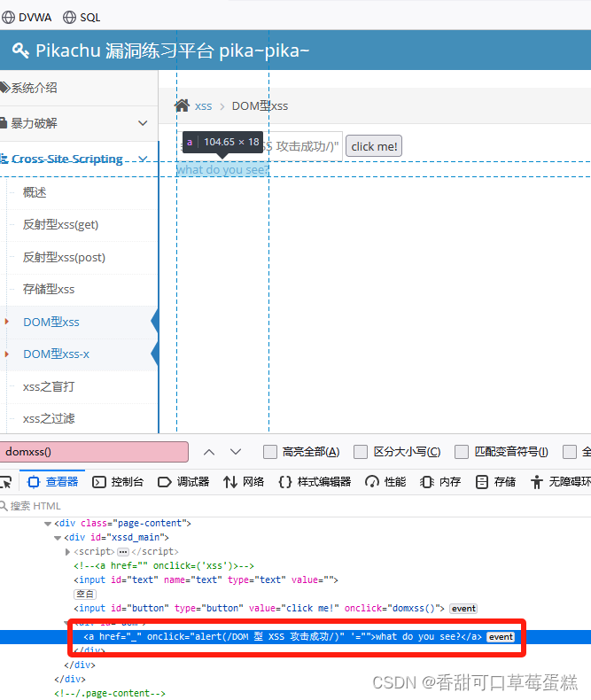Click the event badge on anchor element
Image resolution: width=591 pixels, height=700 pixels.
point(501,637)
